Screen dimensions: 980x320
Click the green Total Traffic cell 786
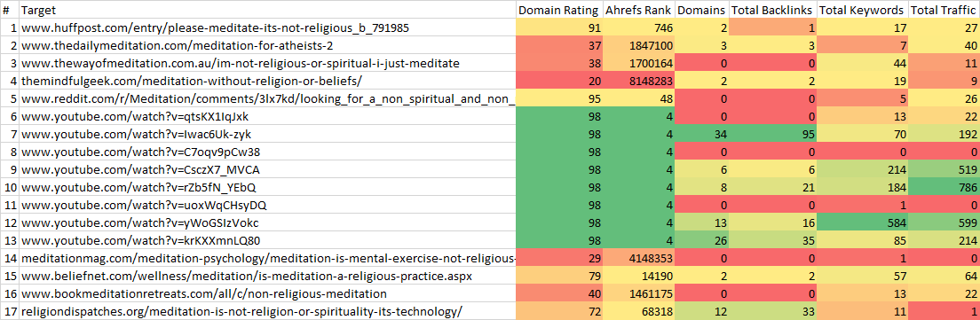pos(943,188)
